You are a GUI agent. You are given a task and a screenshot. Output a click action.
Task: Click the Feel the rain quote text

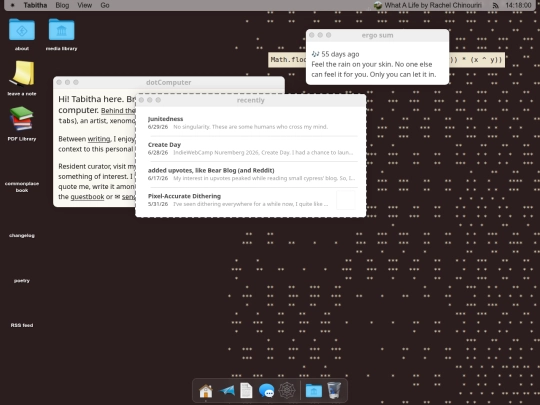pyautogui.click(x=374, y=69)
